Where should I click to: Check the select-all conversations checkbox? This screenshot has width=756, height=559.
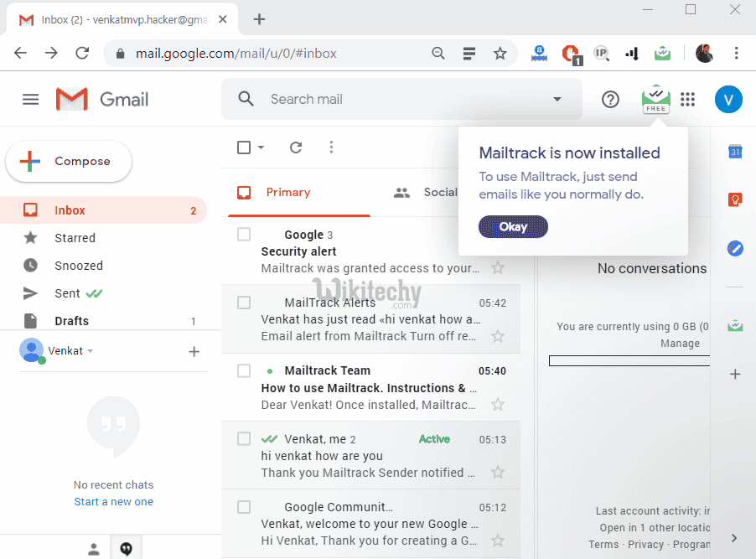[242, 147]
